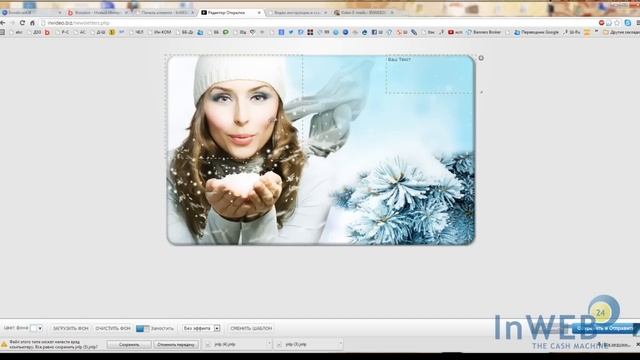
Task: Select the woman postcard background image
Action: pos(321,150)
